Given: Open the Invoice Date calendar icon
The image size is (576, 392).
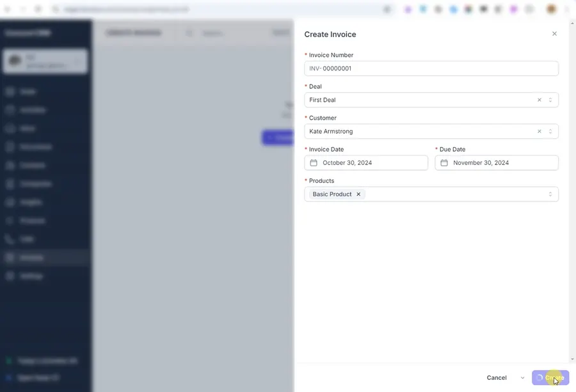Looking at the screenshot, I should click(314, 162).
